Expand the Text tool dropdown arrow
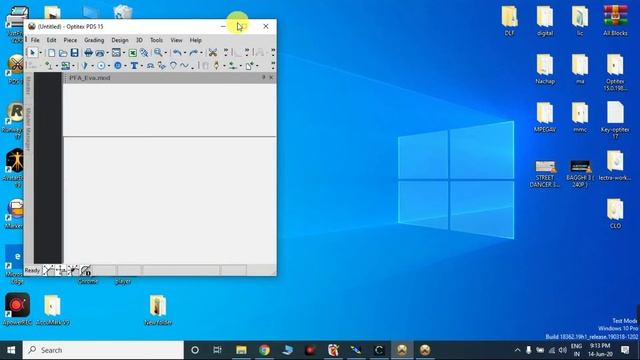The height and width of the screenshot is (360, 640). (x=142, y=66)
